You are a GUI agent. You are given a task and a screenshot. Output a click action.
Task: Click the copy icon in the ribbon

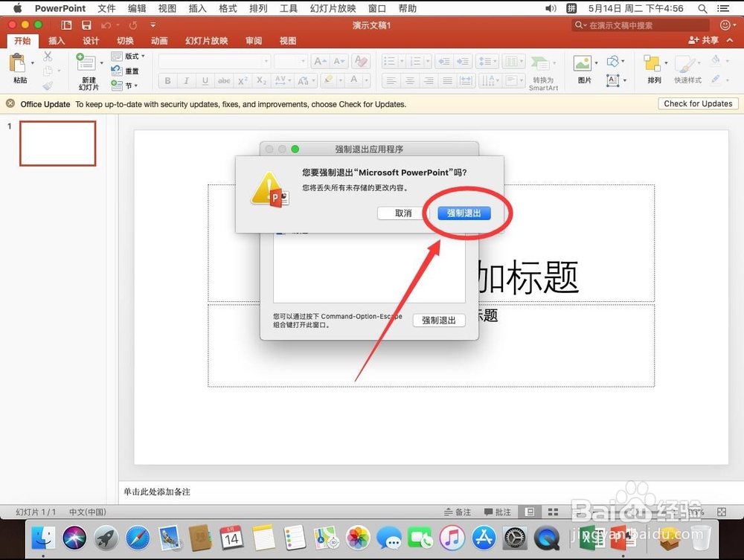[x=48, y=71]
